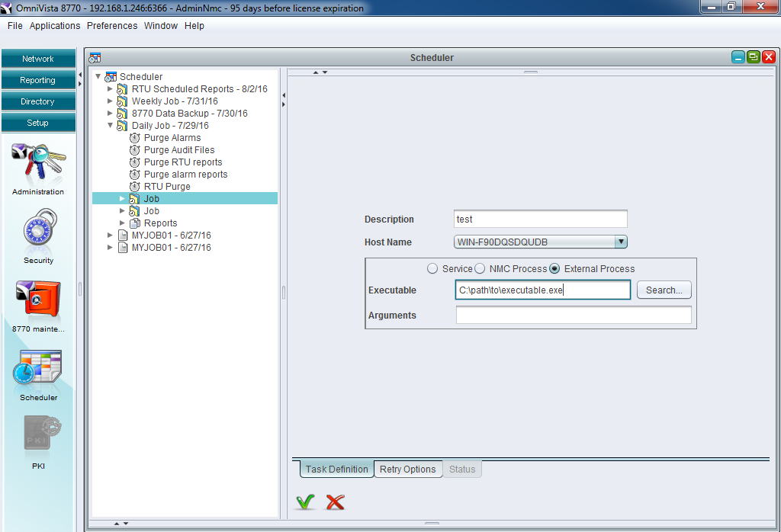Screen dimensions: 781x532
Task: Select the Weekly Job - 7/31/16 label
Action: click(175, 101)
